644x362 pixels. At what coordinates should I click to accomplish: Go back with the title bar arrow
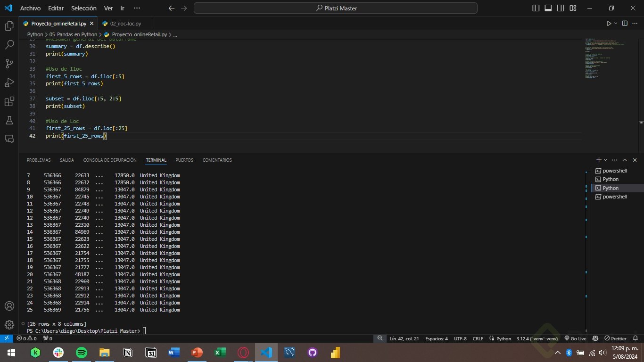coord(172,8)
